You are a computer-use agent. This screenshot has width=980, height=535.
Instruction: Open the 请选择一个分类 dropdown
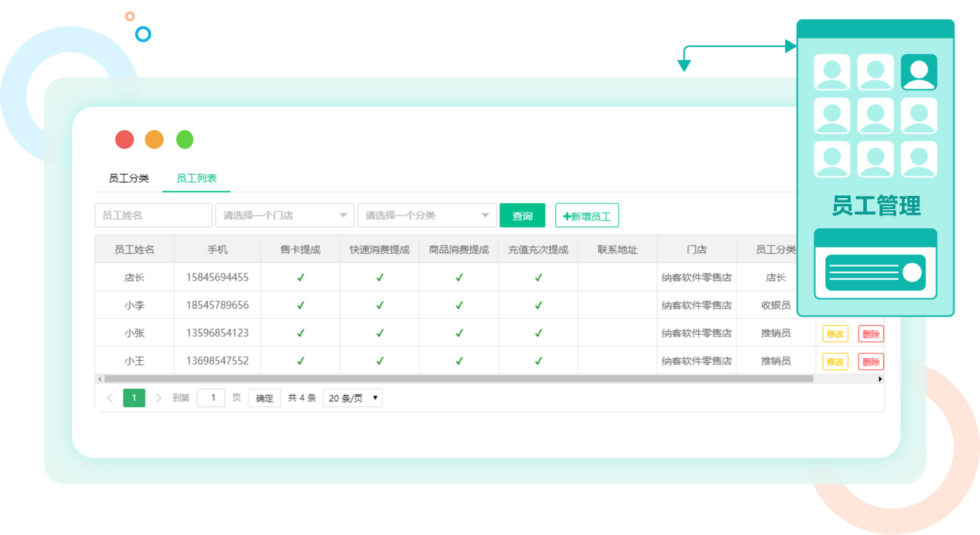coord(427,216)
